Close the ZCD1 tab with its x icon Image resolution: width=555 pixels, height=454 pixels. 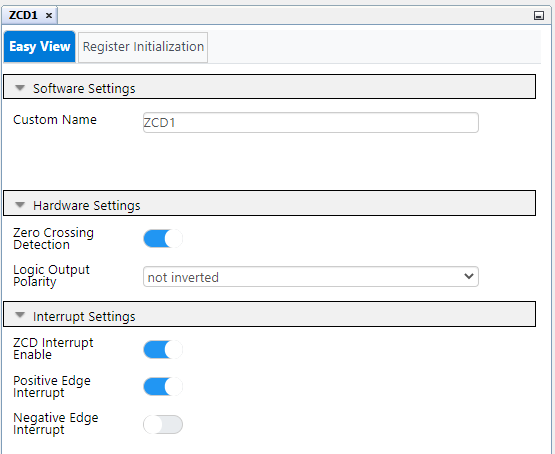[x=49, y=16]
